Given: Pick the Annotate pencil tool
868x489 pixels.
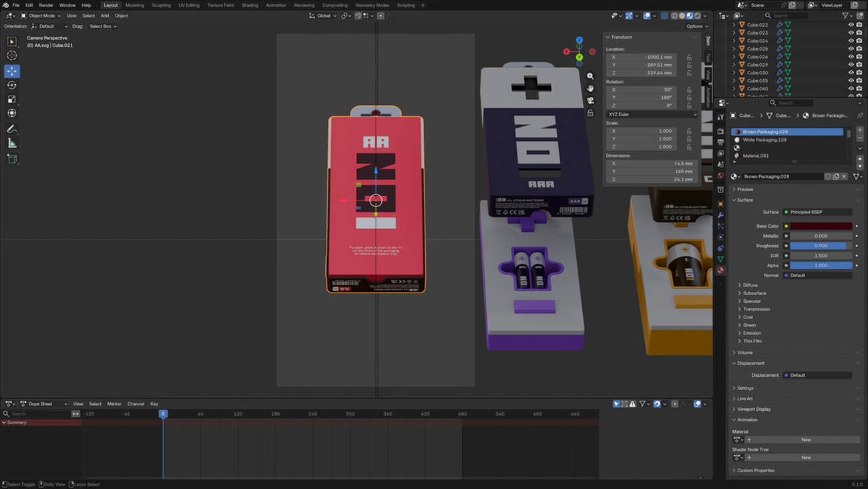Looking at the screenshot, I should (12, 128).
